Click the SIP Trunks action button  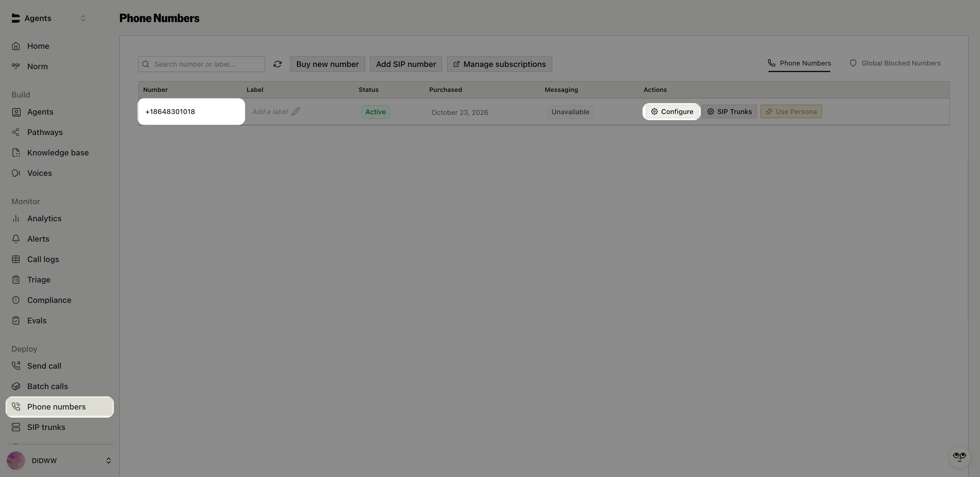point(729,112)
